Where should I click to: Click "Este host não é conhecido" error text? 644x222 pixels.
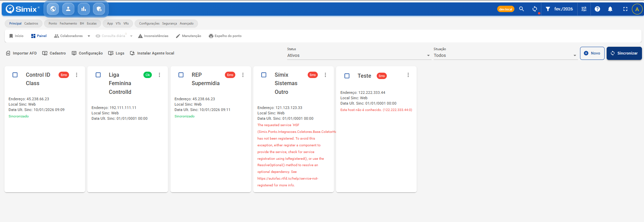[x=376, y=110]
